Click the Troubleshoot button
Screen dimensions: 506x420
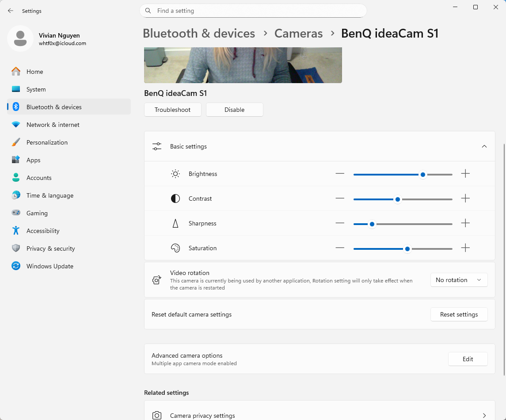172,110
